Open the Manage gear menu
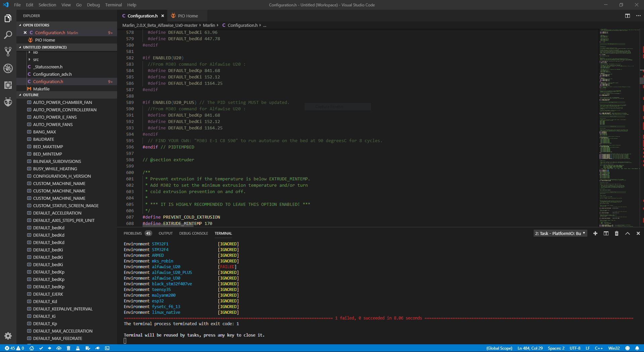The height and width of the screenshot is (352, 644). tap(8, 336)
